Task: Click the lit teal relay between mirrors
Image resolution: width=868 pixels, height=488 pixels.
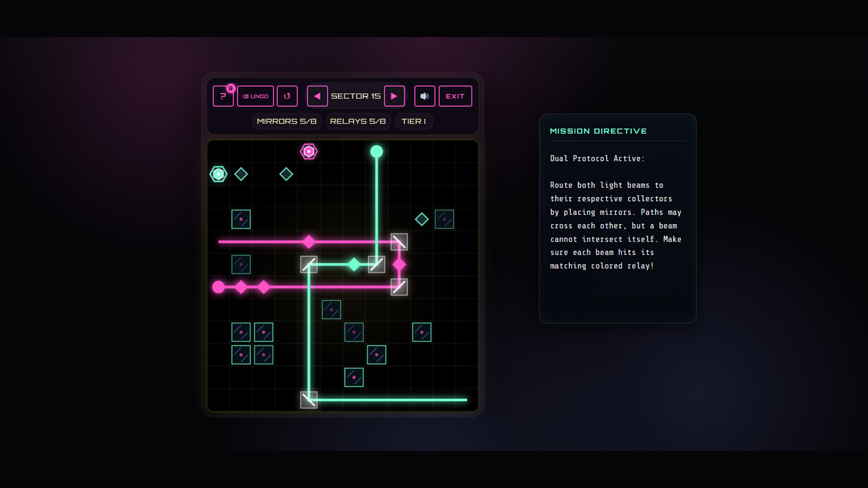Action: click(354, 264)
